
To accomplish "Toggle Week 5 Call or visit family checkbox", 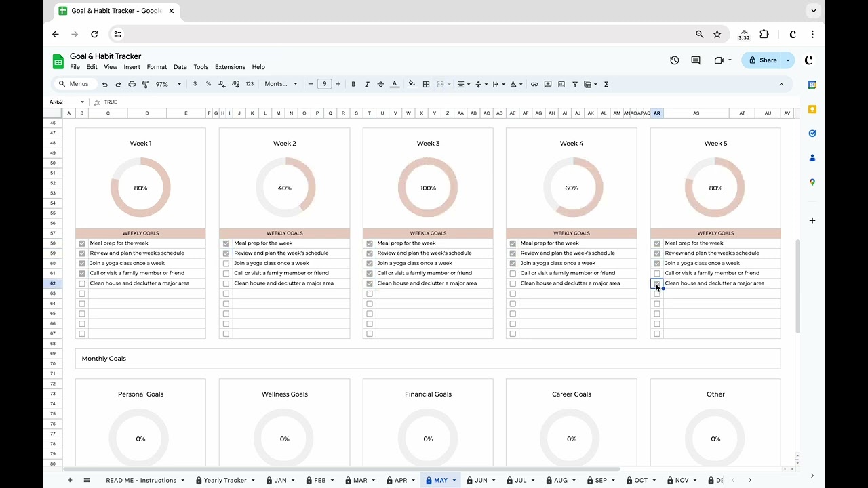I will pyautogui.click(x=656, y=273).
